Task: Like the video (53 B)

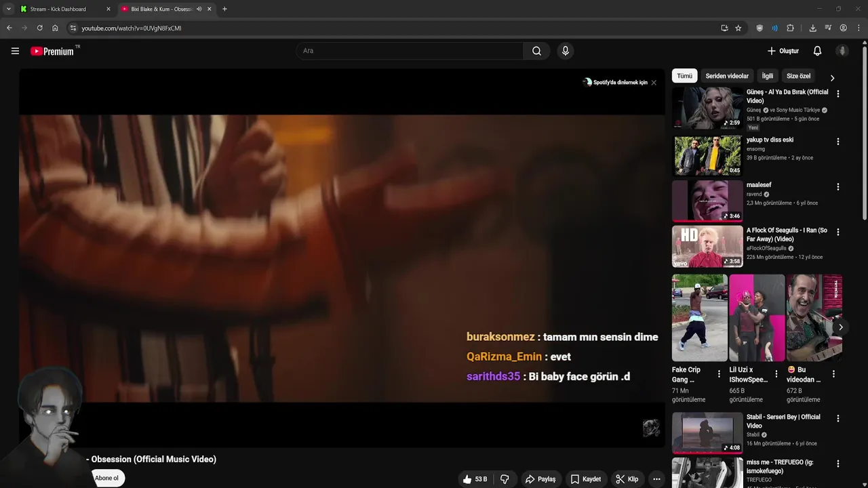Action: (475, 479)
